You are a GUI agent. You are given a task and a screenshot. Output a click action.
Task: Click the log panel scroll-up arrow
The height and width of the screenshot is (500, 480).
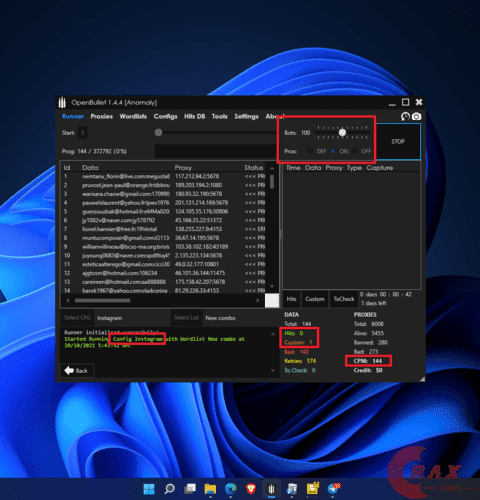(x=273, y=334)
